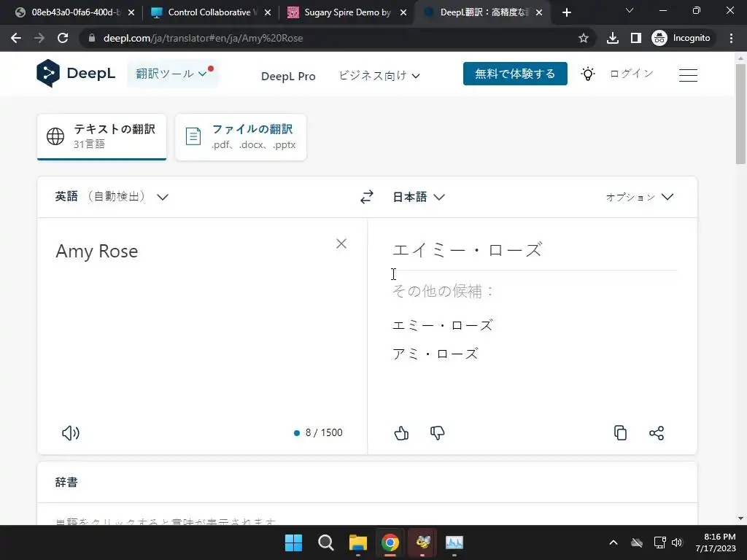Go back in the browser
This screenshot has width=747, height=560.
pyautogui.click(x=16, y=38)
